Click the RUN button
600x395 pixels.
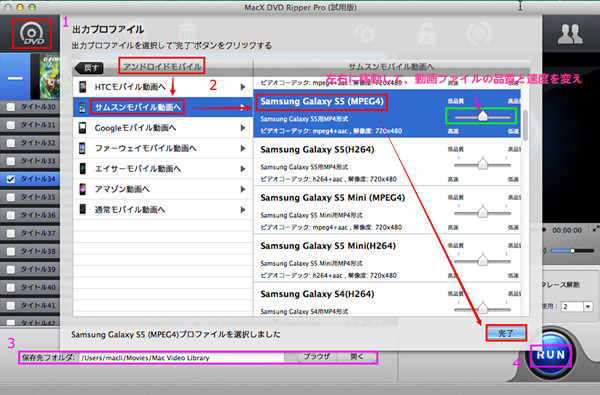(550, 355)
